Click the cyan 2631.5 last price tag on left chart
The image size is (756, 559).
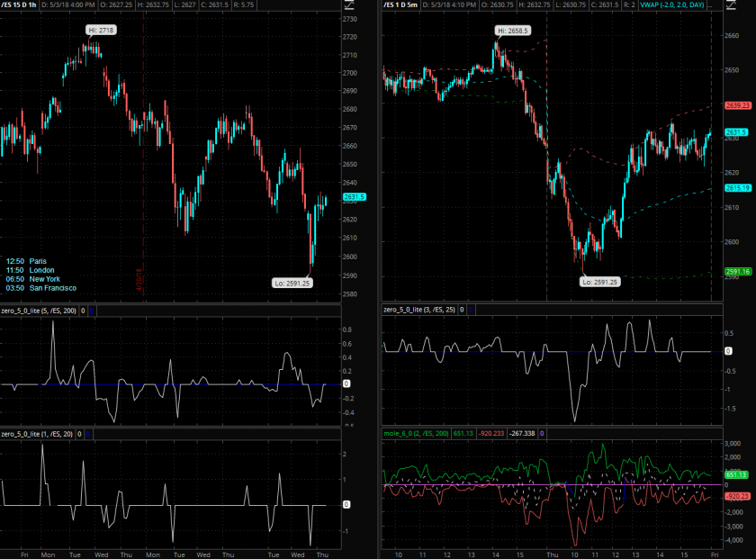click(354, 197)
